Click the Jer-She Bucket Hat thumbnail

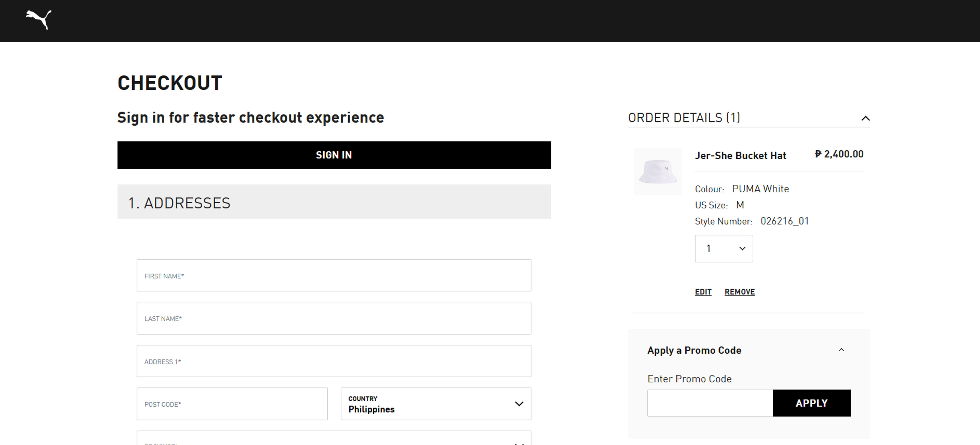[658, 171]
